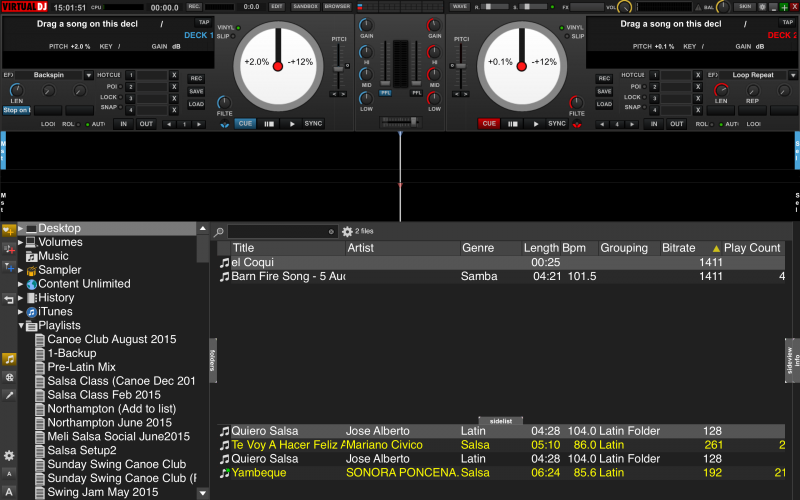Click the search magnifier icon
Image resolution: width=800 pixels, height=500 pixels.
coord(218,232)
